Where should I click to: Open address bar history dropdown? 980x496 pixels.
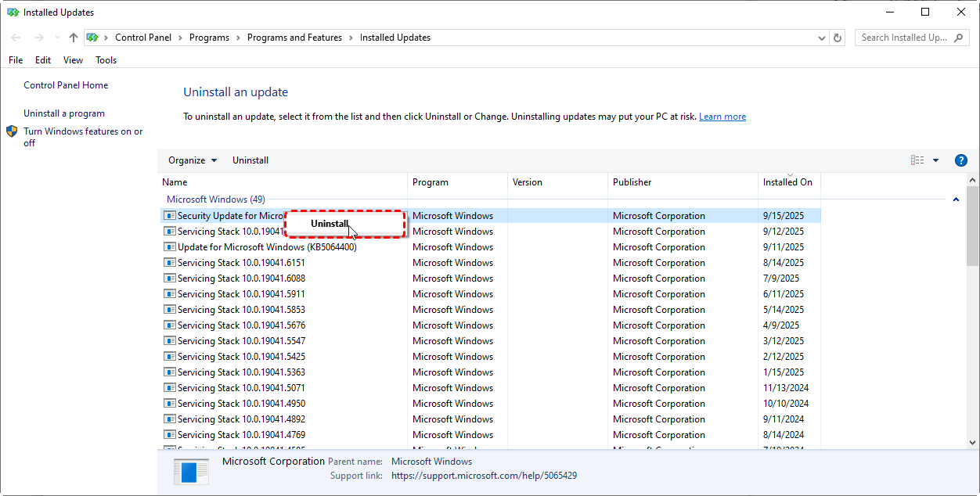coord(821,38)
